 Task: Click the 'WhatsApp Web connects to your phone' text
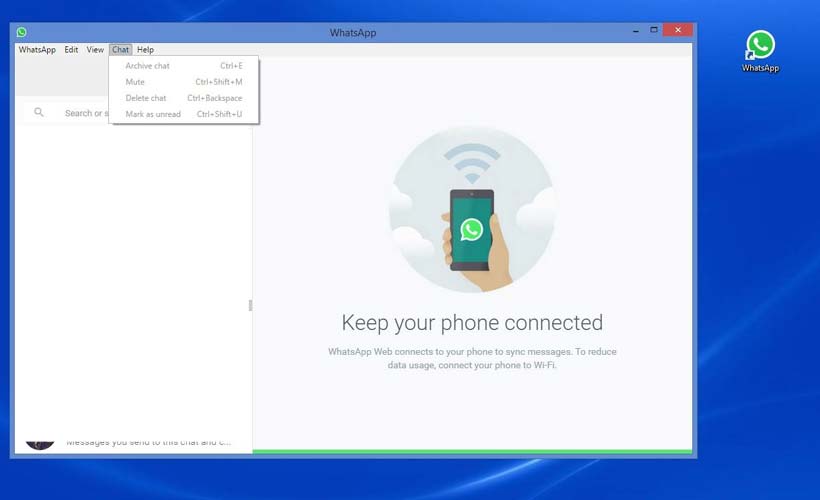(x=472, y=358)
